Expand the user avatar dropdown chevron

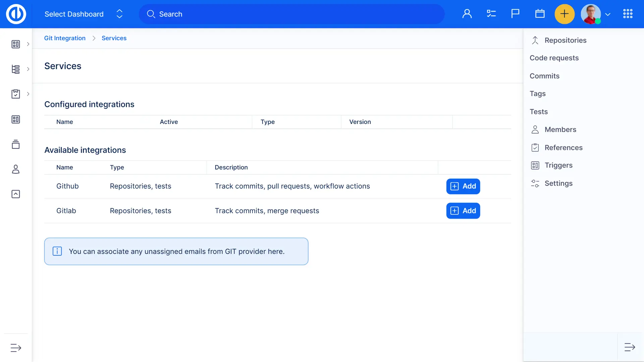pyautogui.click(x=608, y=14)
